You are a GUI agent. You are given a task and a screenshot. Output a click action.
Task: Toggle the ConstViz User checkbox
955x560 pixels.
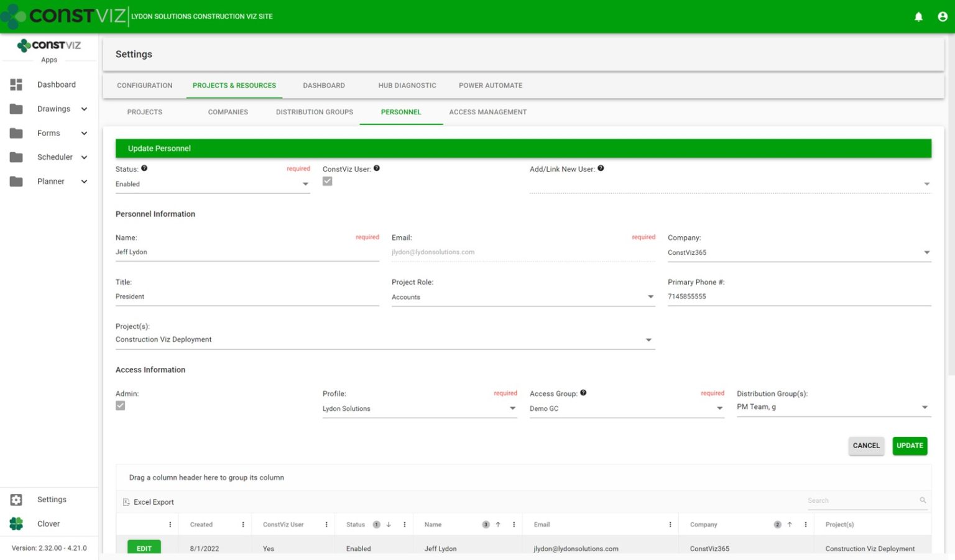[x=328, y=181]
